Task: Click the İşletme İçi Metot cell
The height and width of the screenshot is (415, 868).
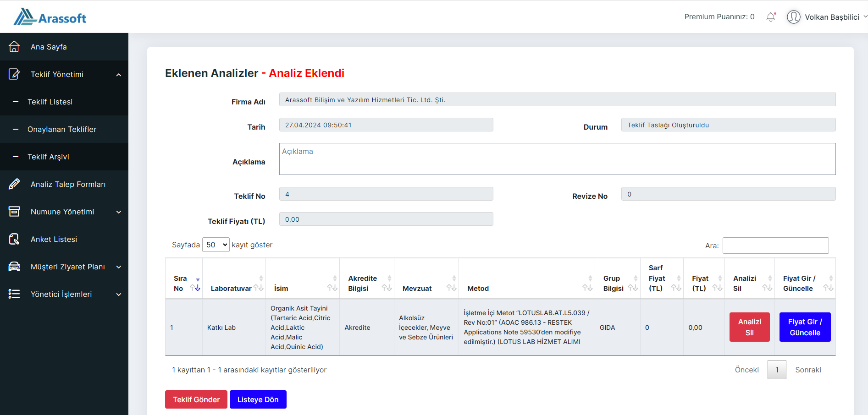Action: pos(526,328)
